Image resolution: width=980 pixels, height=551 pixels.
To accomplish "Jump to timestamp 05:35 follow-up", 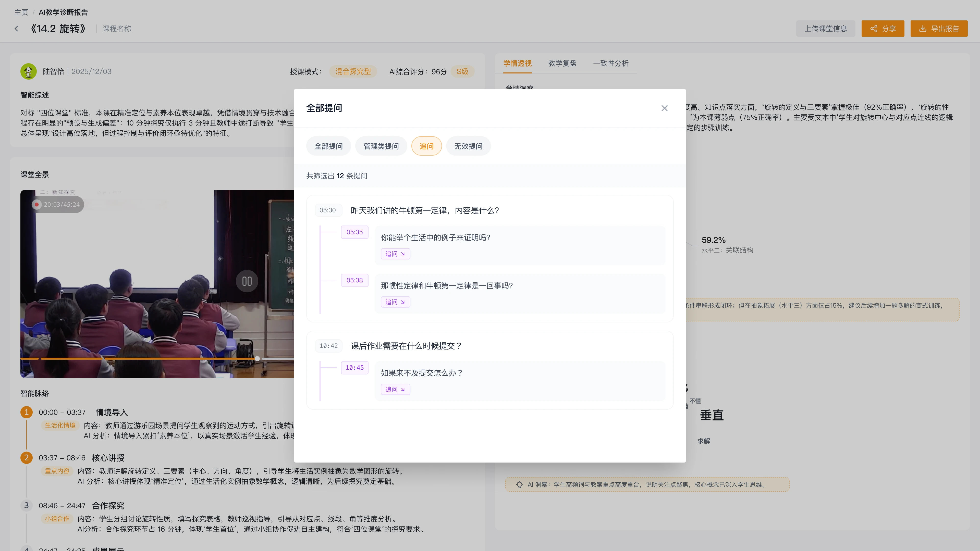I will pyautogui.click(x=354, y=232).
